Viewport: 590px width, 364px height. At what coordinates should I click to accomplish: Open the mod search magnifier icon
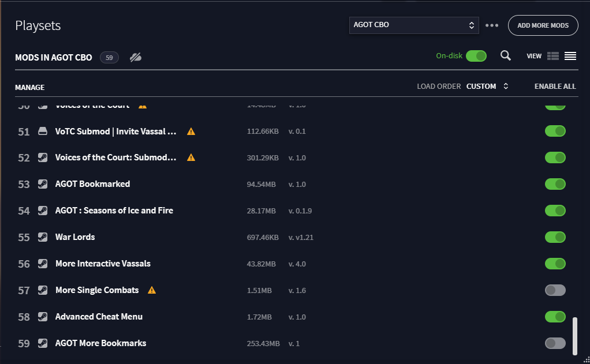click(506, 55)
